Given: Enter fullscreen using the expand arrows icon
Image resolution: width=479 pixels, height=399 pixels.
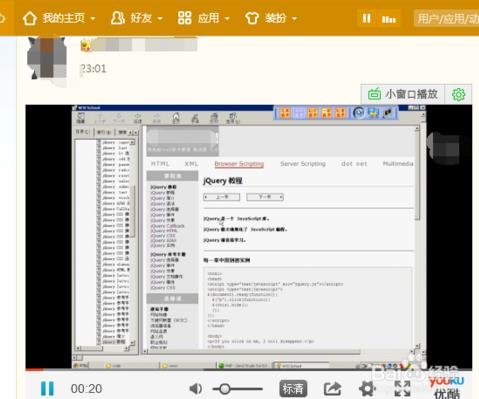Looking at the screenshot, I should tap(402, 389).
